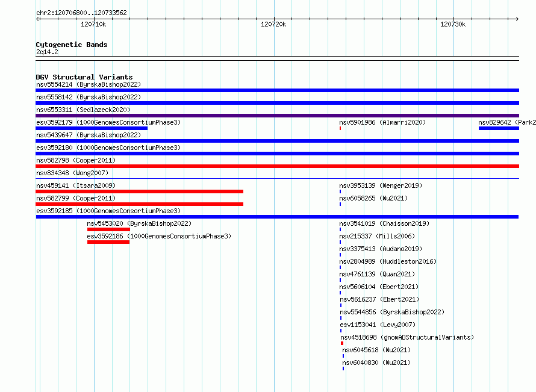
Task: Click the nsv3375413 (Audano2019) label
Action: (381, 249)
